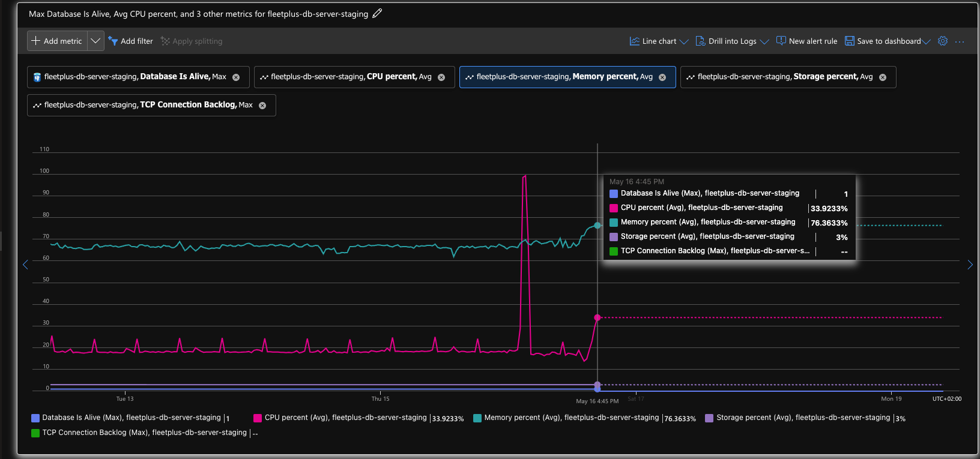Remove the Storage percent metric pill
The width and height of the screenshot is (980, 459).
tap(883, 77)
